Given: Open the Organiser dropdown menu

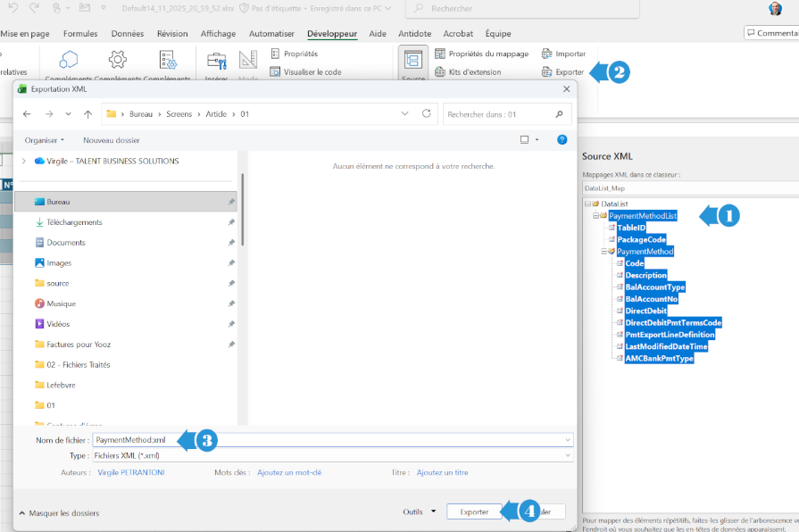Looking at the screenshot, I should pyautogui.click(x=45, y=140).
